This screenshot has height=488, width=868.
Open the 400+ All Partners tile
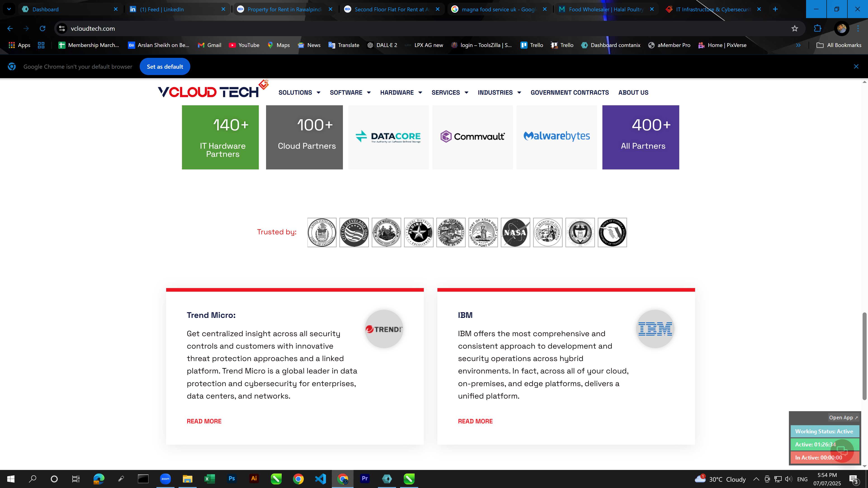[641, 137]
